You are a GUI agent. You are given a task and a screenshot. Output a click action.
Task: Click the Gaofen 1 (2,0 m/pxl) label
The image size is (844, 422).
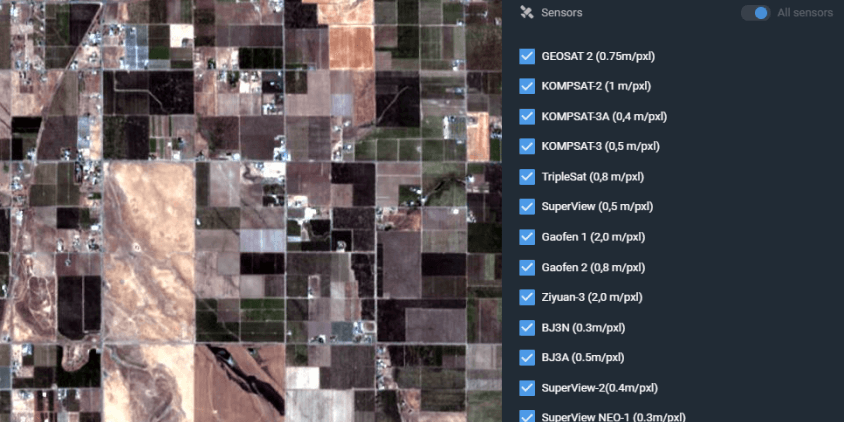click(593, 237)
